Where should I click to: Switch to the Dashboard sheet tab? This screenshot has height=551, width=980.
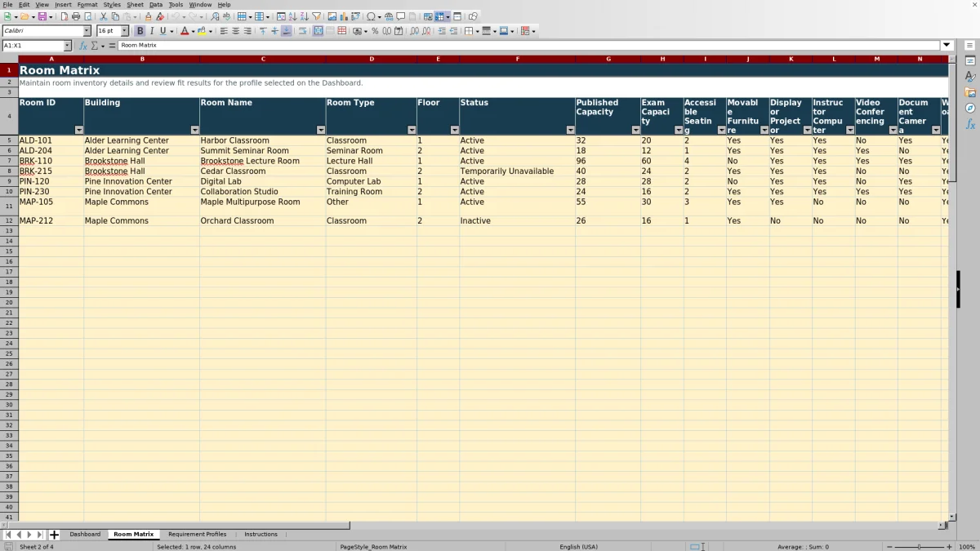(x=85, y=534)
